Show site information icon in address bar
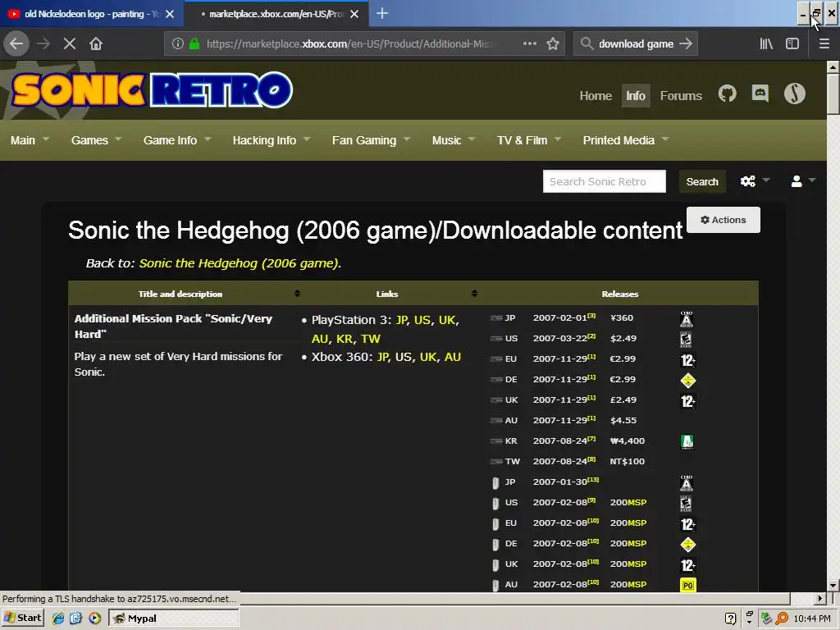The image size is (840, 630). 178,43
